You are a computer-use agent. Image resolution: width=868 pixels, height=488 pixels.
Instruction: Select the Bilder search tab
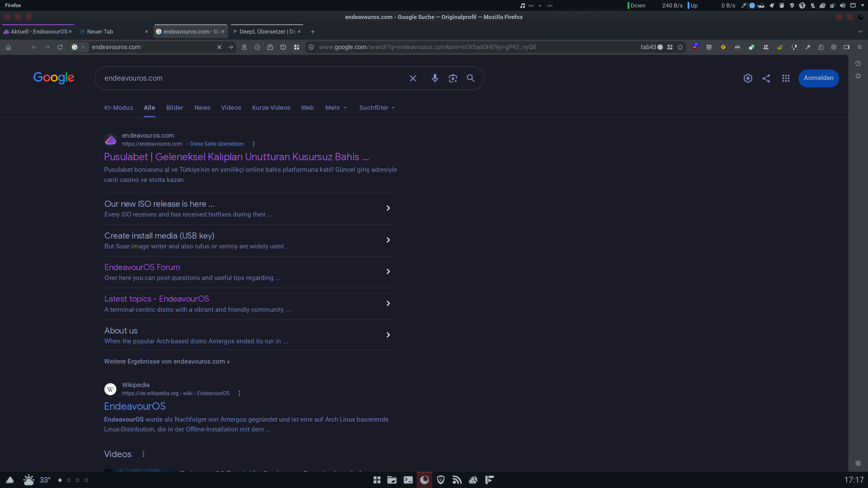[175, 108]
